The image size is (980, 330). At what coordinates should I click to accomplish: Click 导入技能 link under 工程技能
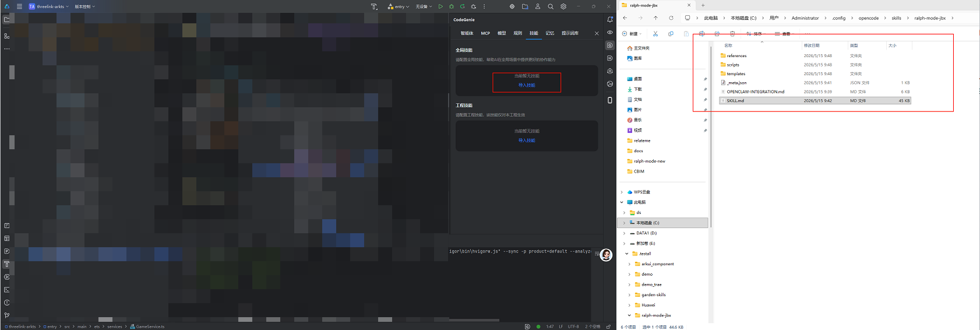tap(527, 141)
